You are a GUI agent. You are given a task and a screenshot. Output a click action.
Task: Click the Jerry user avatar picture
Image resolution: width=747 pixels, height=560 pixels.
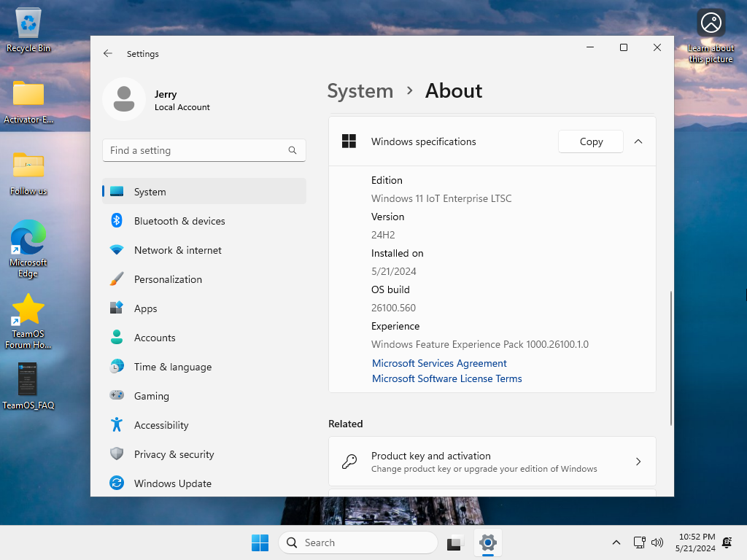124,99
